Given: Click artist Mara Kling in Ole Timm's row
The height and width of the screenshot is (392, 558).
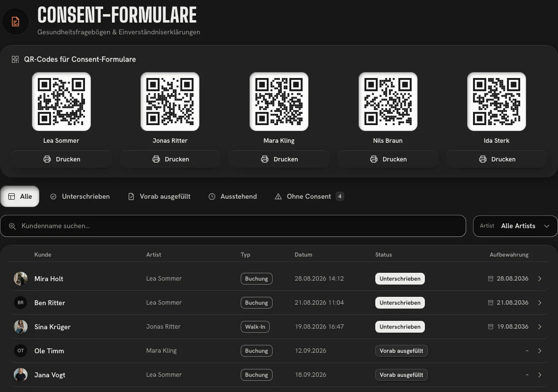Looking at the screenshot, I should tap(161, 351).
